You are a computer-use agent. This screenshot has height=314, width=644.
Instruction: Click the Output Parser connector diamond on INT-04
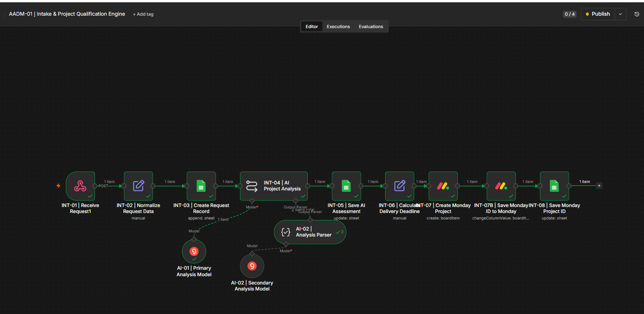[296, 201]
